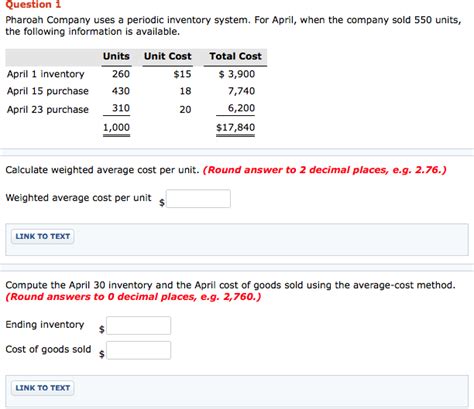This screenshot has width=474, height=409.
Task: Click the 1,000 total units value
Action: point(116,127)
